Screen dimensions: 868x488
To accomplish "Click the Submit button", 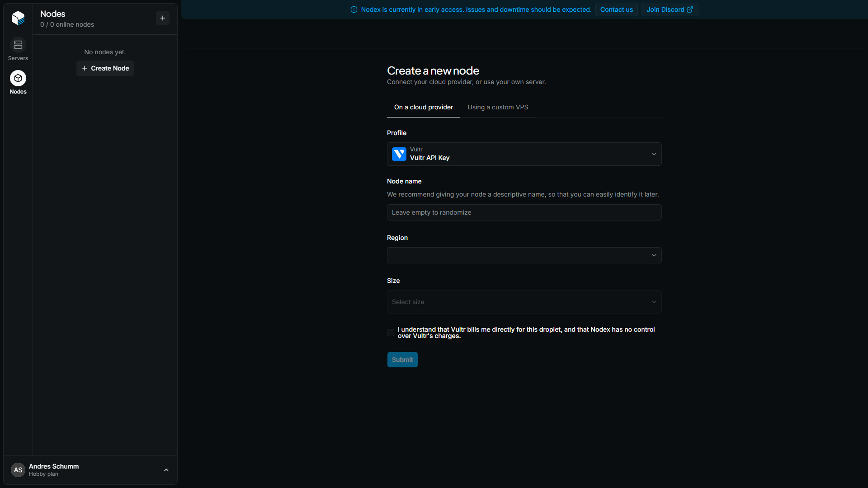I will [x=402, y=360].
